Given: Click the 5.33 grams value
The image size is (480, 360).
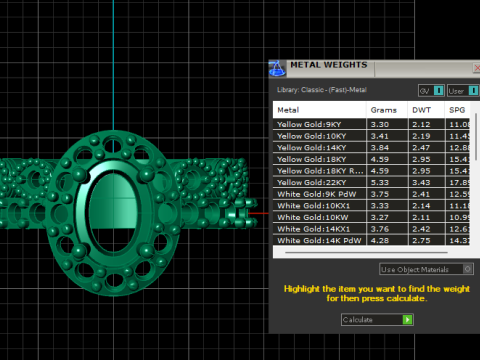Looking at the screenshot, I should click(x=380, y=182).
